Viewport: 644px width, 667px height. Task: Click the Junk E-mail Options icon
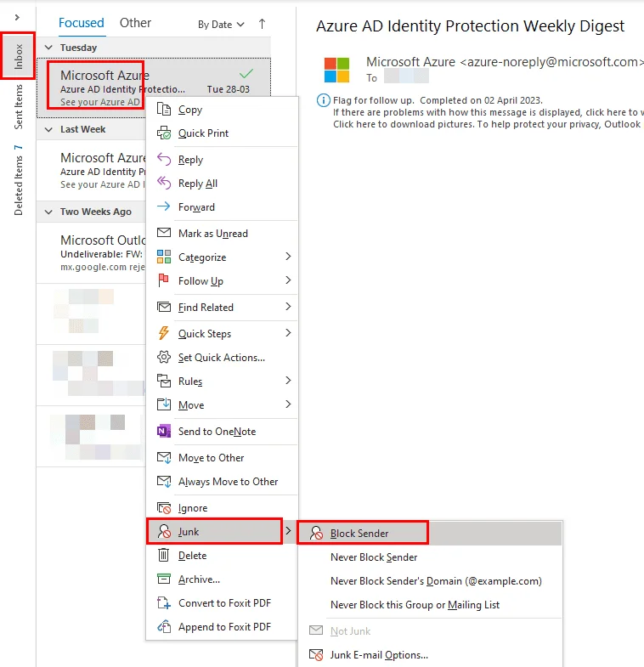[316, 654]
